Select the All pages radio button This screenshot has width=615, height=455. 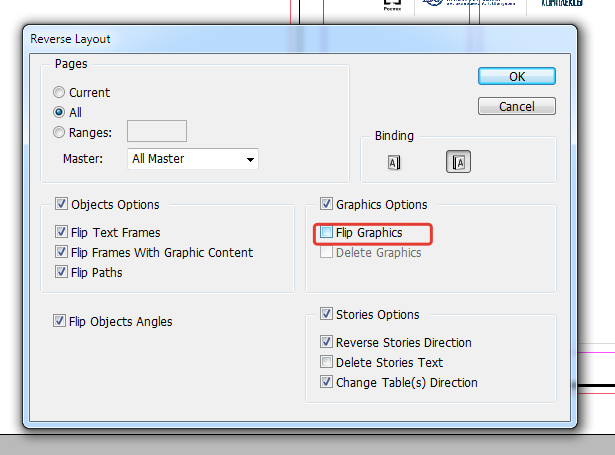59,112
